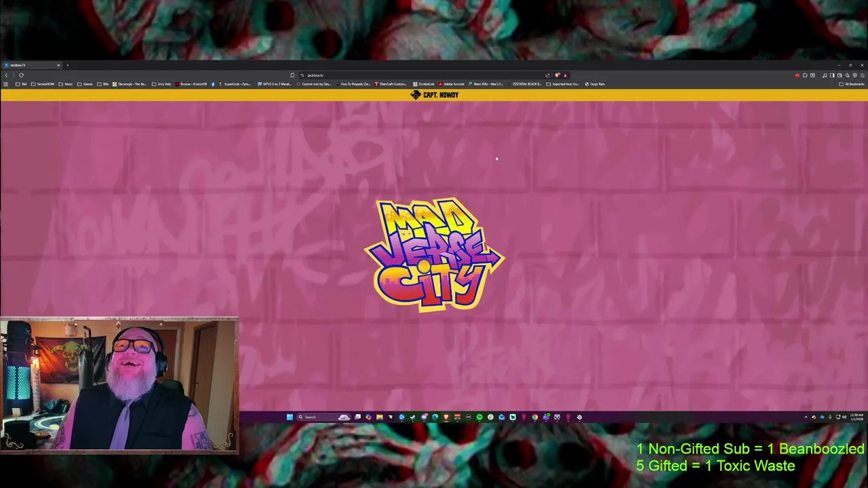Open the SuperCook bookmark
The height and width of the screenshot is (488, 868).
(235, 84)
